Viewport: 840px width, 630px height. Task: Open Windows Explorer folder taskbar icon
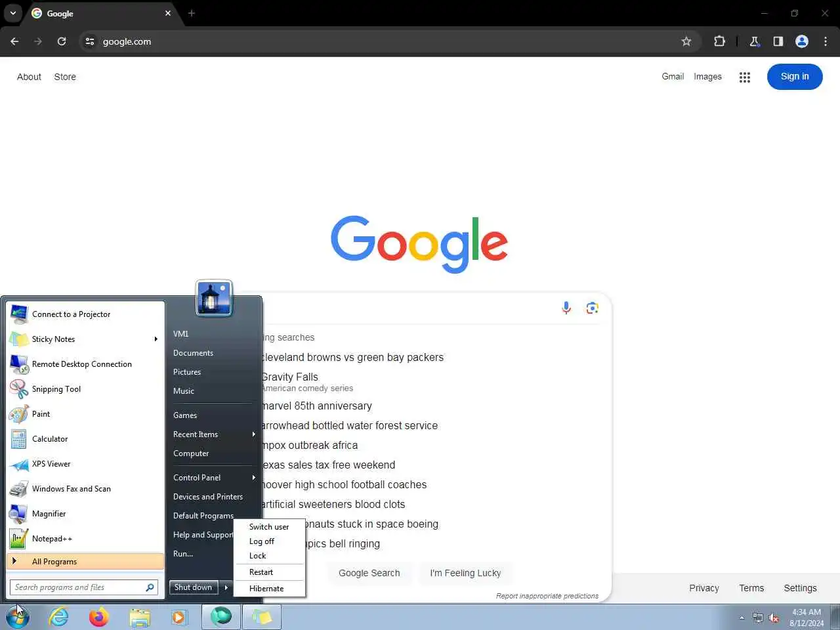(139, 617)
